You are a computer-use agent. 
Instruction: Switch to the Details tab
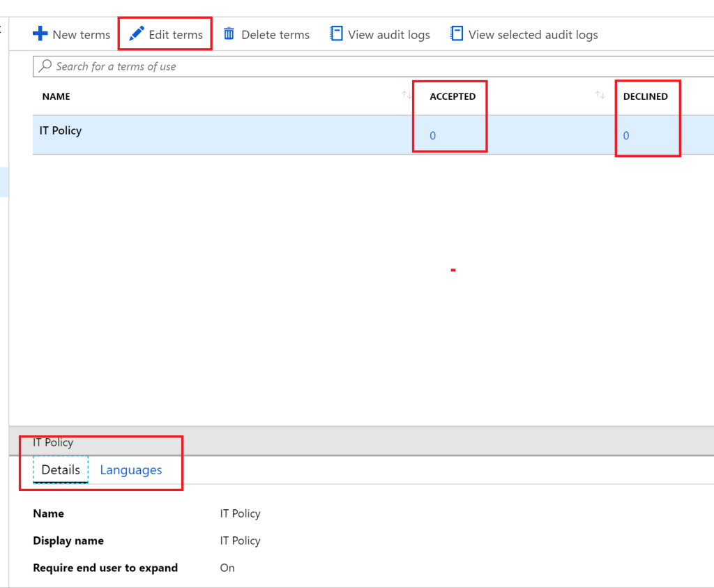coord(60,469)
